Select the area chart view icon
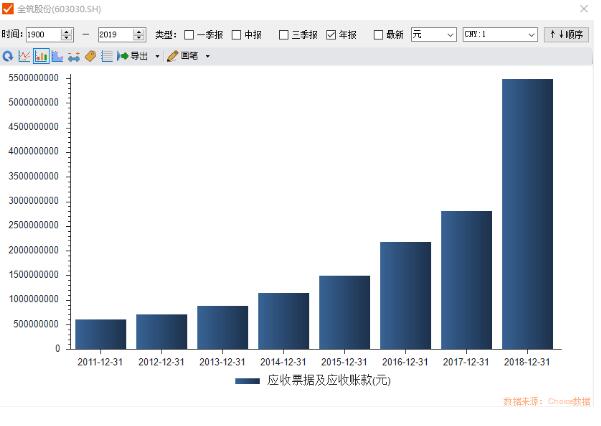 (57, 56)
